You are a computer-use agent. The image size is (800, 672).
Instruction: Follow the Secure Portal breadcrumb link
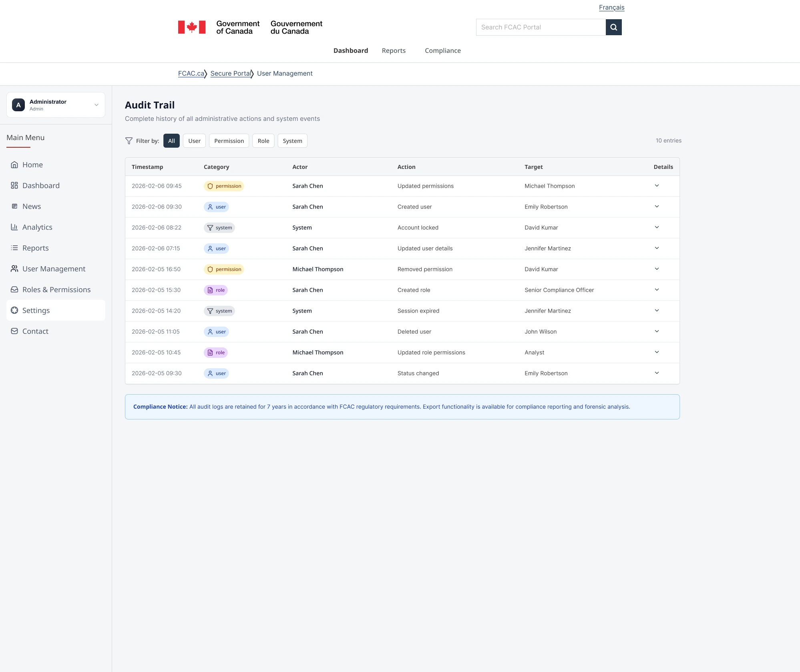click(231, 73)
